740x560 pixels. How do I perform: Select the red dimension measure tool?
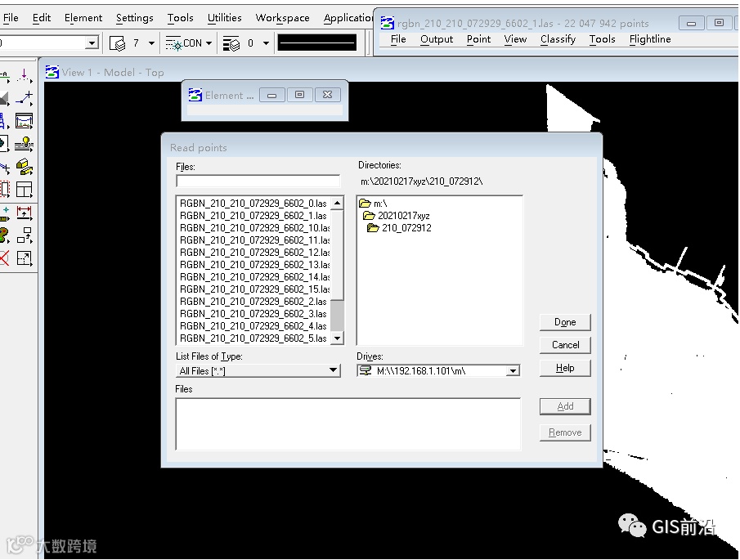click(24, 213)
